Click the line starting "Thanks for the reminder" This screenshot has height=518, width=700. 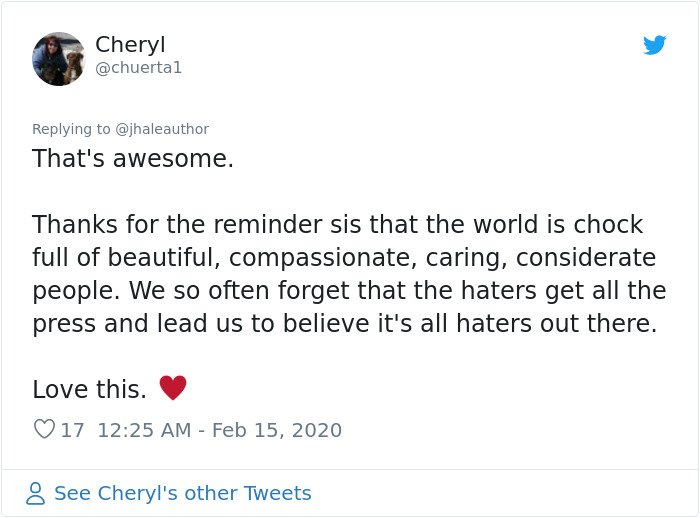(337, 224)
